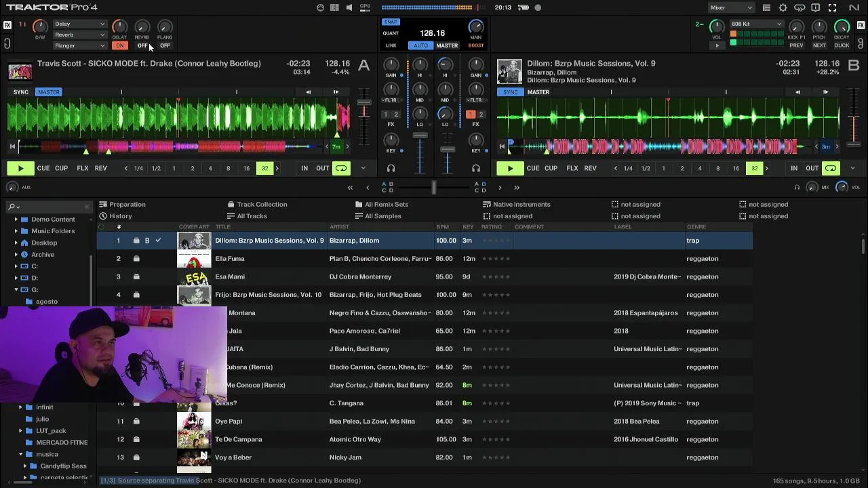Viewport: 868px width, 488px height.
Task: Play deck A
Action: point(20,168)
